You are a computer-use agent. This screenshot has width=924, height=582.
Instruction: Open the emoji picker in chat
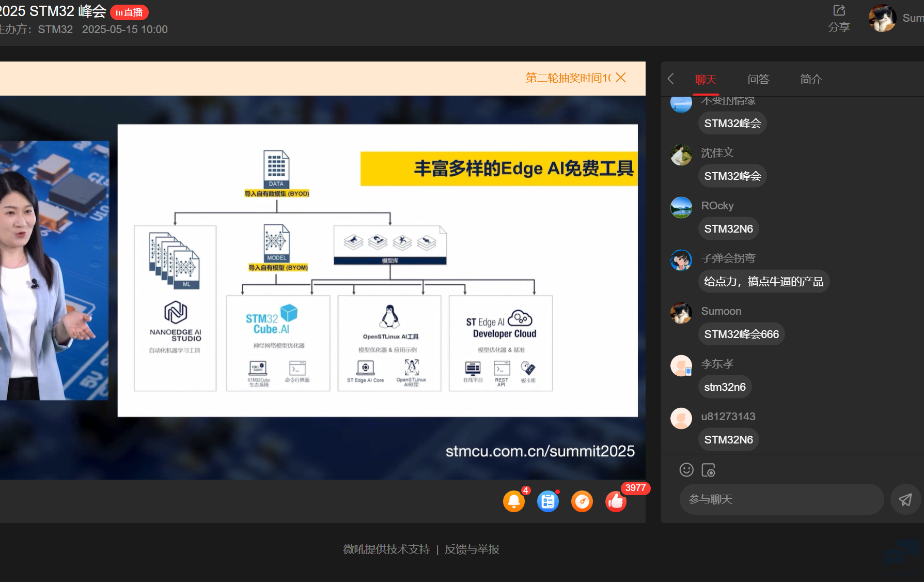coord(686,469)
